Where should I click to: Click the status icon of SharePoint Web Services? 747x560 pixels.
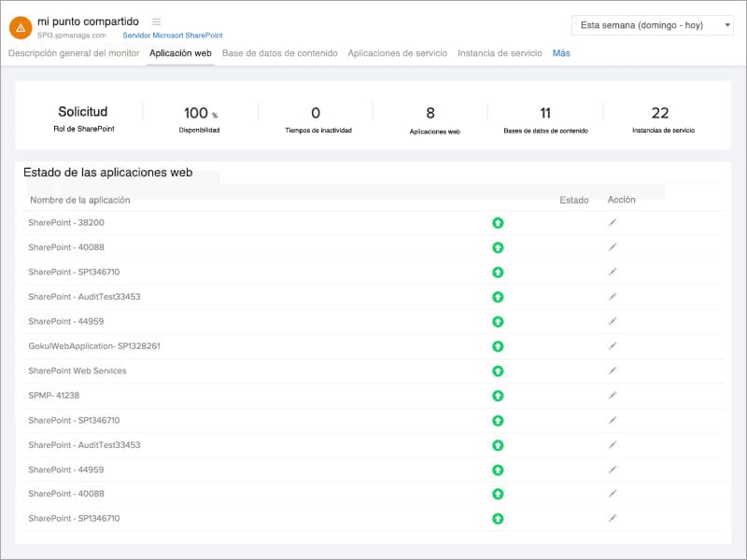coord(498,371)
